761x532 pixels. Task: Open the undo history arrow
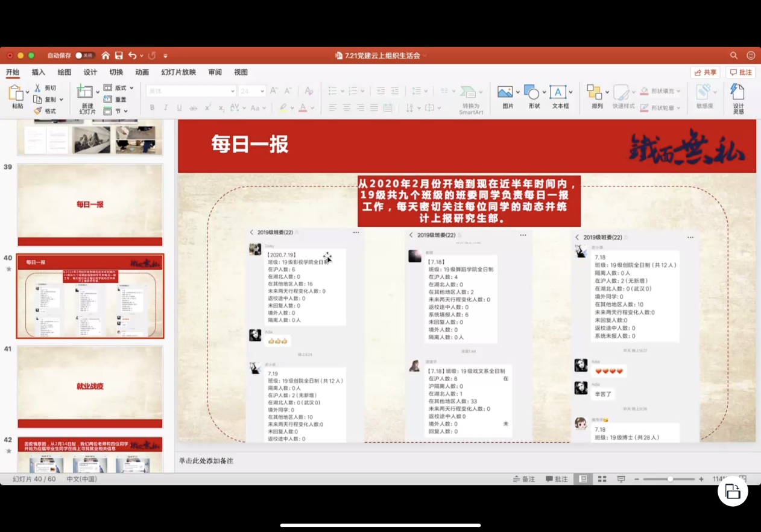coord(142,55)
